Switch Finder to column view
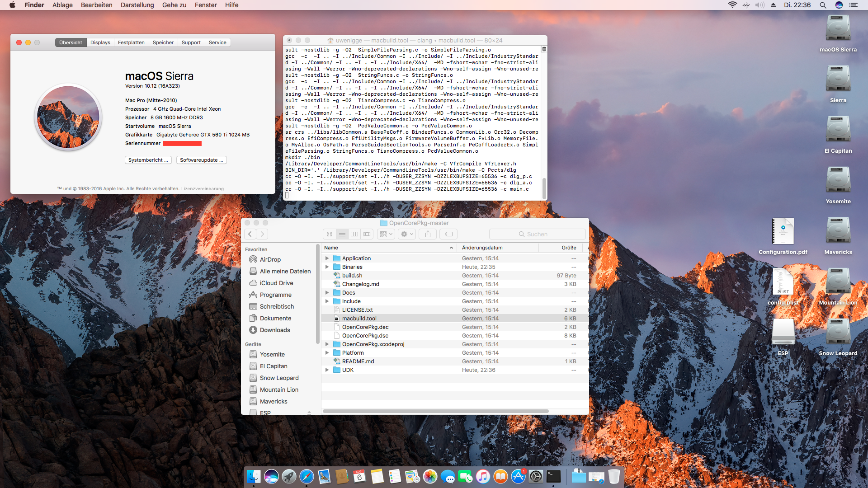Screen dimensions: 868x488 point(354,234)
